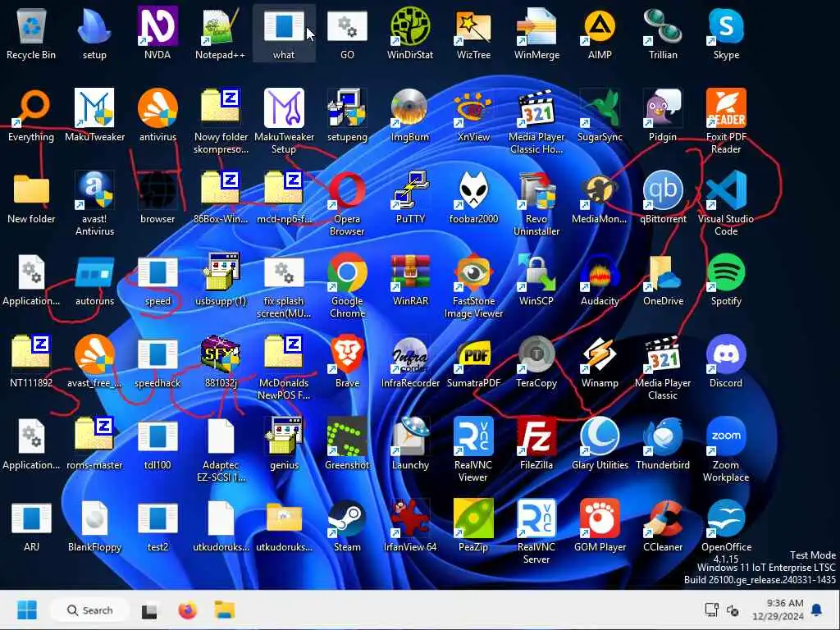
Task: Click the Skype desktop icon
Action: 727,27
